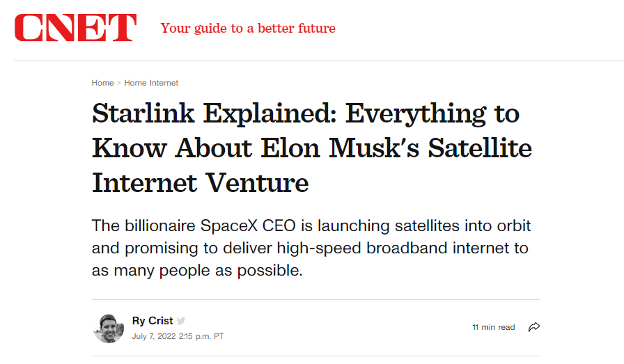Open the Ry Crist author name link
Image resolution: width=624 pixels, height=364 pixels.
pyautogui.click(x=153, y=321)
